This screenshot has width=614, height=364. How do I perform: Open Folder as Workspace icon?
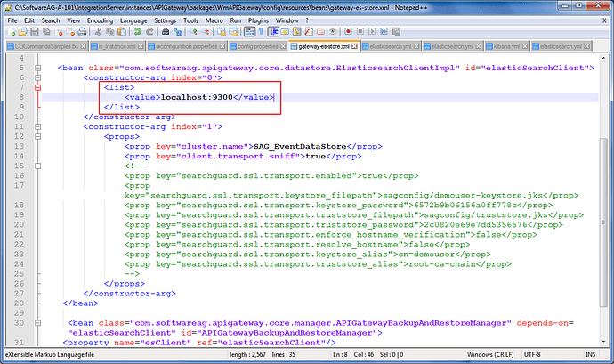320,32
